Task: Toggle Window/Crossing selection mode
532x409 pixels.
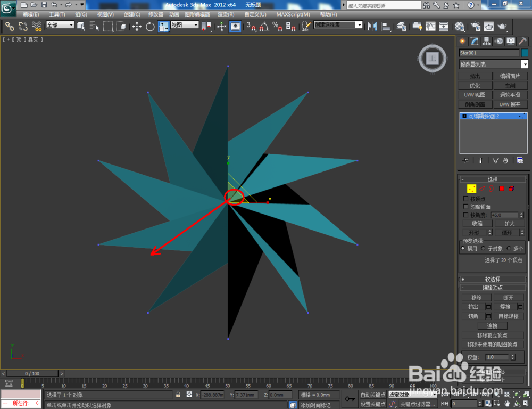Action: coord(121,26)
